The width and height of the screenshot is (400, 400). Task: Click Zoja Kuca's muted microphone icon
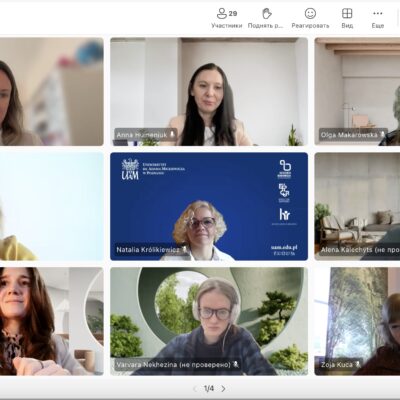click(358, 364)
